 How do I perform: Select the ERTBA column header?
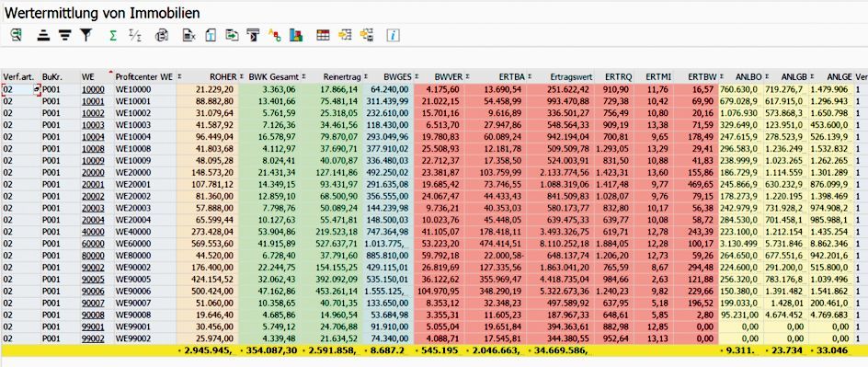pyautogui.click(x=496, y=77)
